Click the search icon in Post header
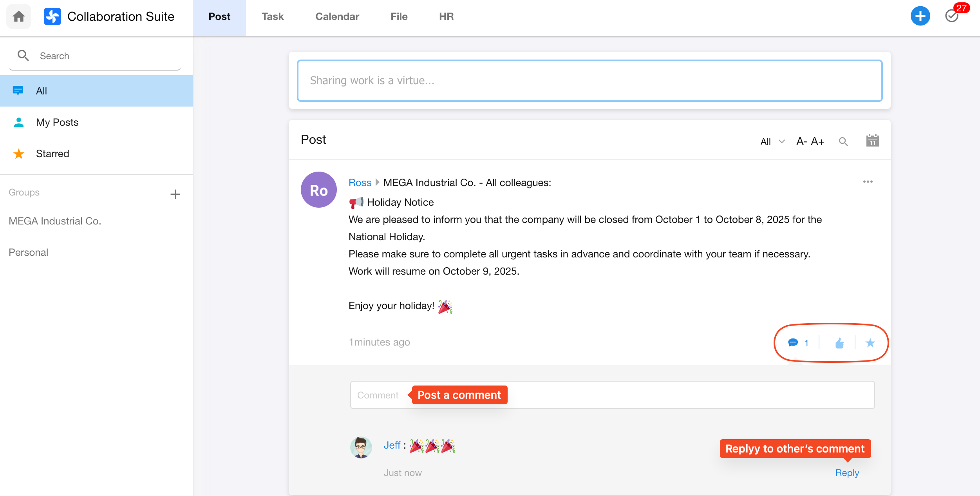Screen dimensions: 980x496 click(x=843, y=141)
